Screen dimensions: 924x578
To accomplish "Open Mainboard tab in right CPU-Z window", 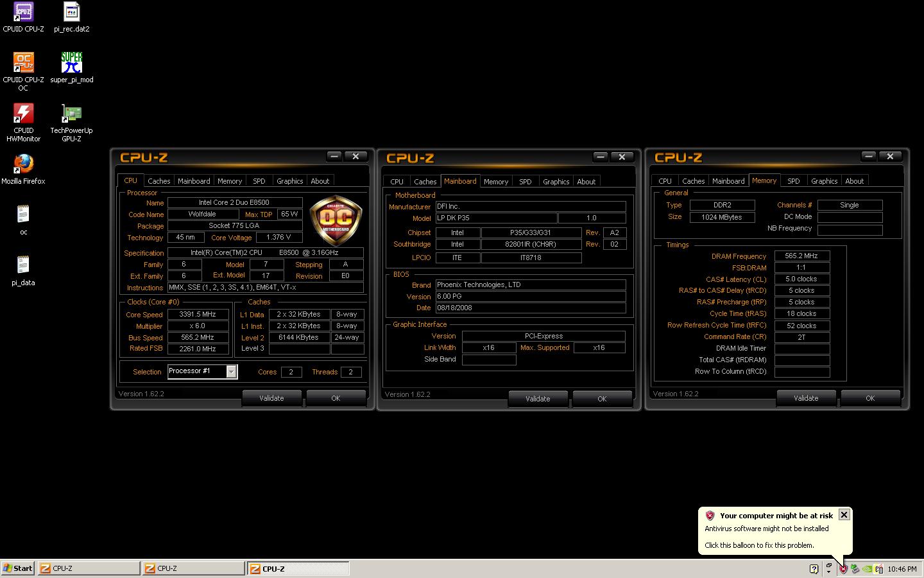I will tap(728, 181).
